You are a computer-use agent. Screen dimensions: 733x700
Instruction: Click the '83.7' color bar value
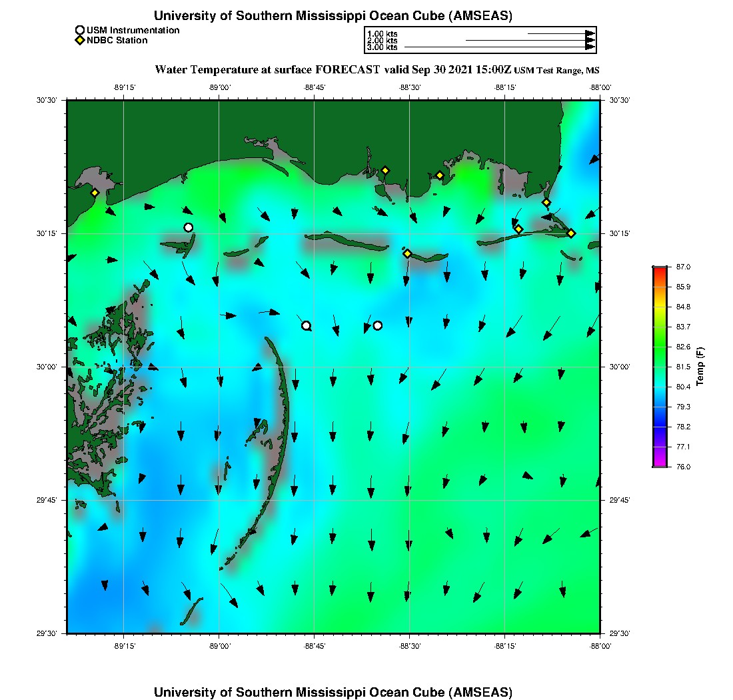click(x=684, y=327)
